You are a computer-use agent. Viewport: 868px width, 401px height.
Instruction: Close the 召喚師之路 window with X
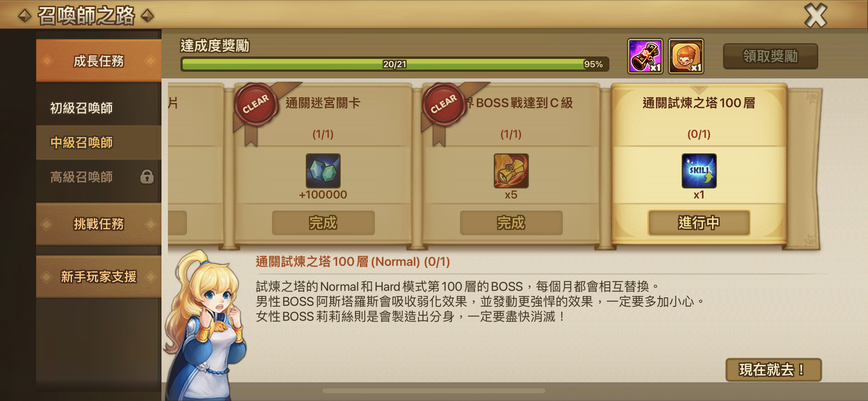pos(815,15)
